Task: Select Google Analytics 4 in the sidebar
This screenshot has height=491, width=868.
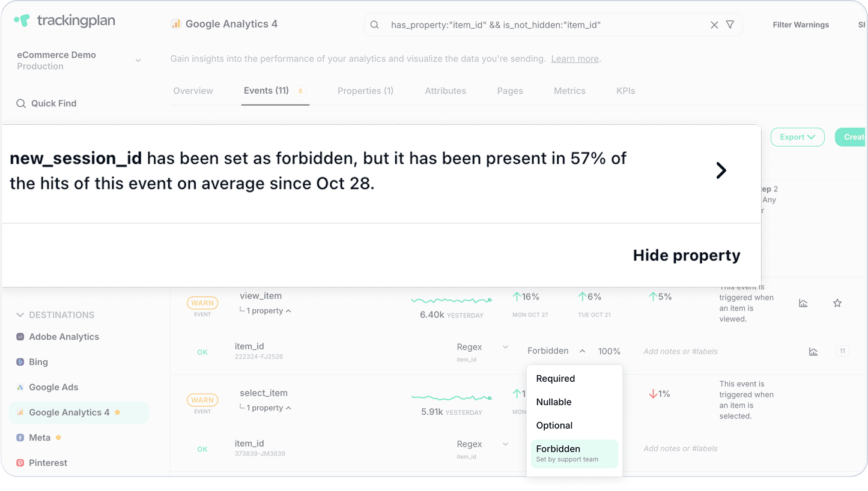Action: pyautogui.click(x=79, y=412)
